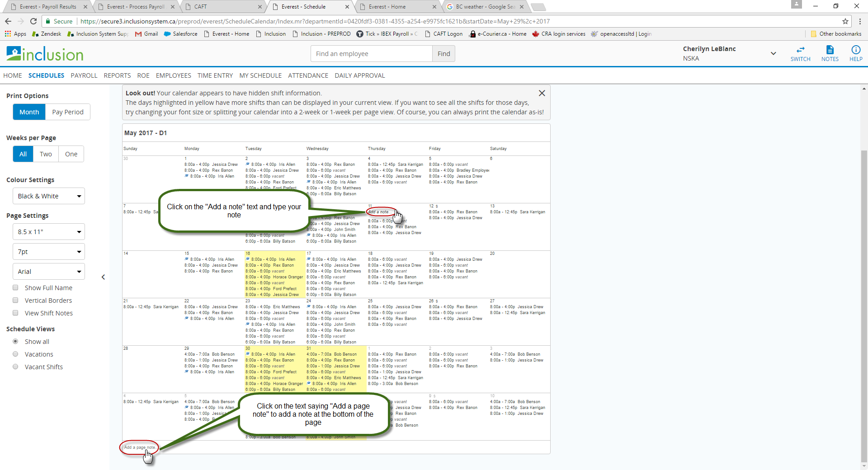Screen dimensions: 868x470
Task: Enable the Show Full Name checkbox
Action: [15, 287]
